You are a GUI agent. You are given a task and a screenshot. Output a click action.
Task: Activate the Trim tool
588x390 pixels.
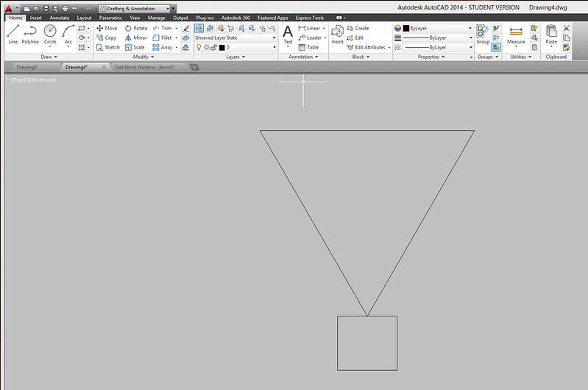[x=162, y=28]
